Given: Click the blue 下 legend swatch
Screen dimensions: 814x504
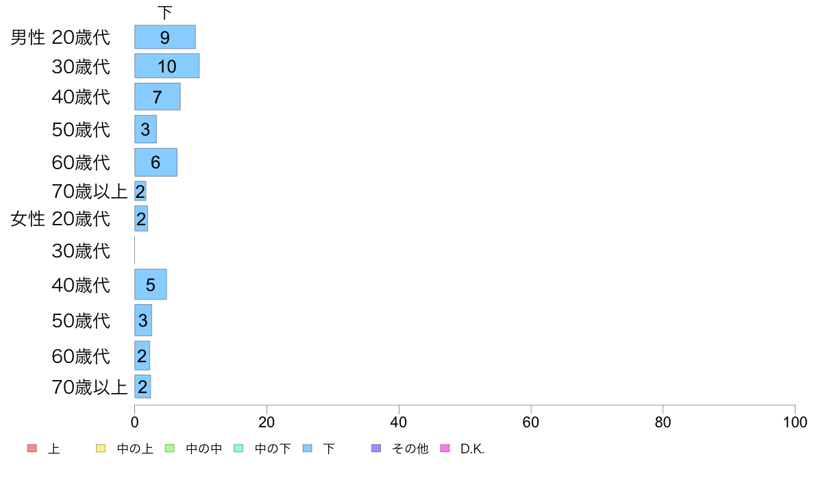Looking at the screenshot, I should coord(308,448).
